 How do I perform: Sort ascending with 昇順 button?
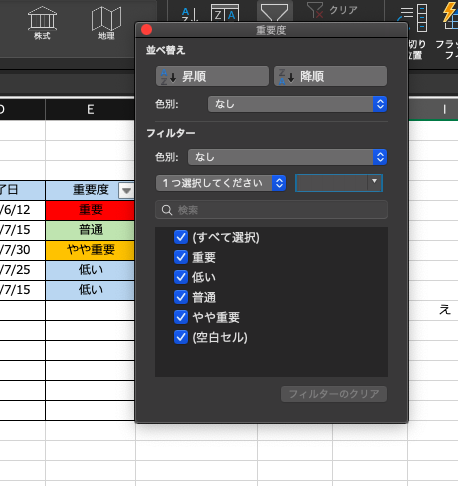212,76
